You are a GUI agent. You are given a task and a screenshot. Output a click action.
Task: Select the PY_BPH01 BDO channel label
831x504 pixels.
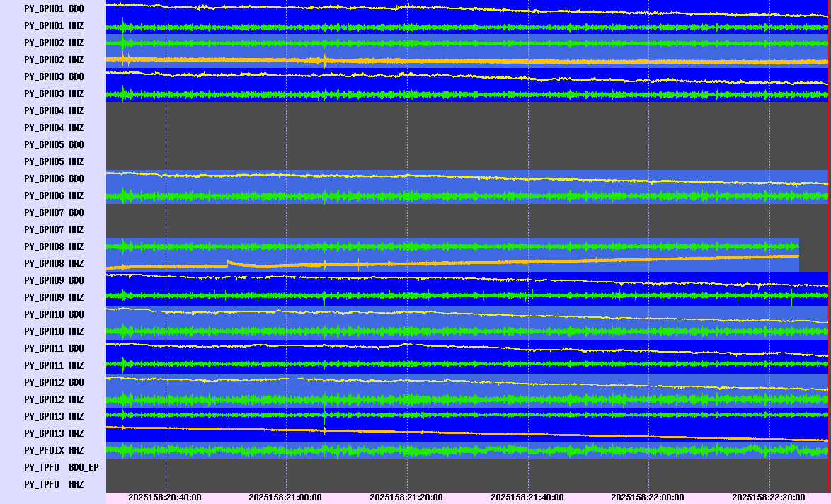click(x=54, y=8)
